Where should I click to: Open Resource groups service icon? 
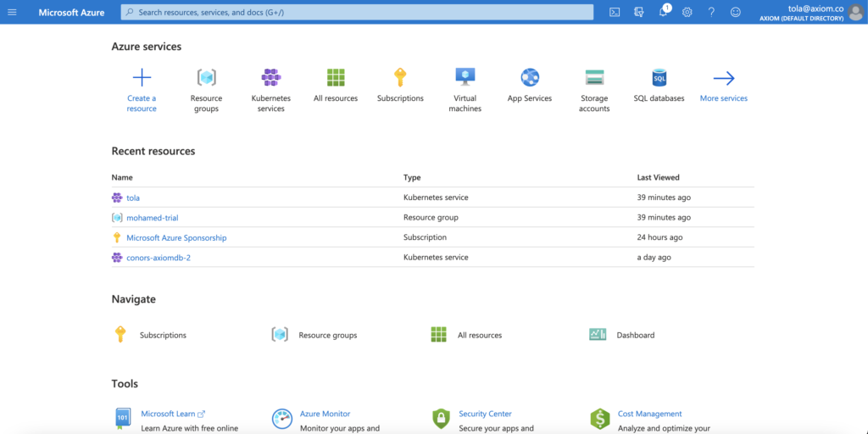pyautogui.click(x=207, y=77)
